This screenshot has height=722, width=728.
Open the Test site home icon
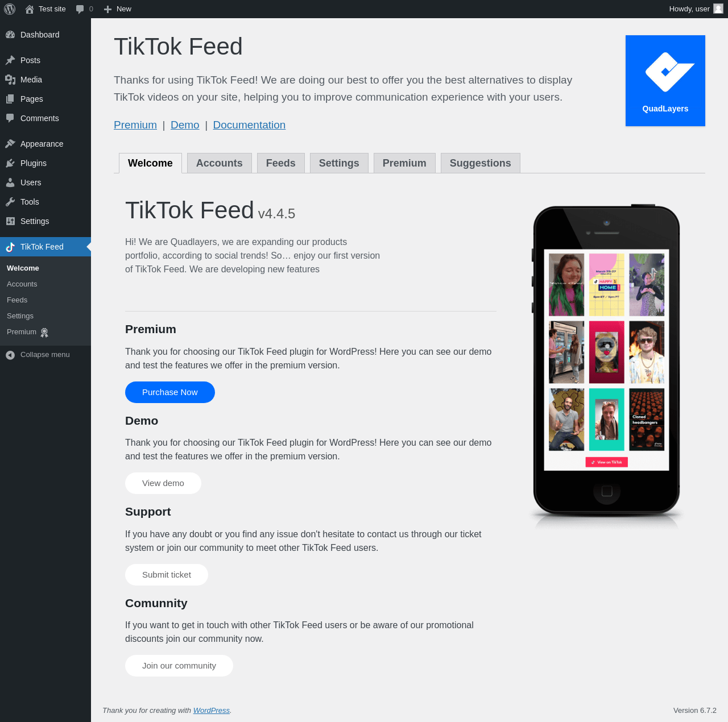[x=30, y=9]
